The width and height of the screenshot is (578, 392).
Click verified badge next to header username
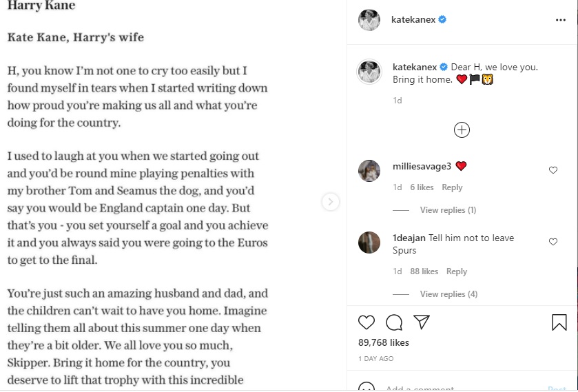pos(442,20)
